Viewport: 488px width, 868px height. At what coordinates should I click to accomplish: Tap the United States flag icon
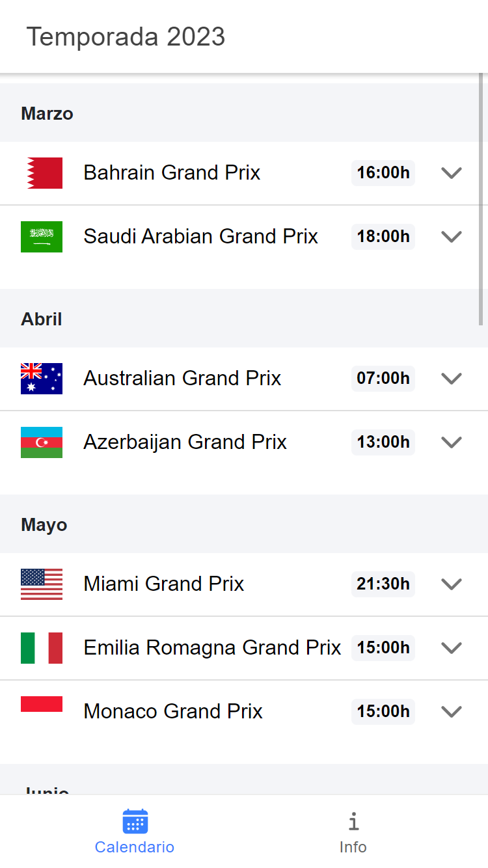[42, 584]
